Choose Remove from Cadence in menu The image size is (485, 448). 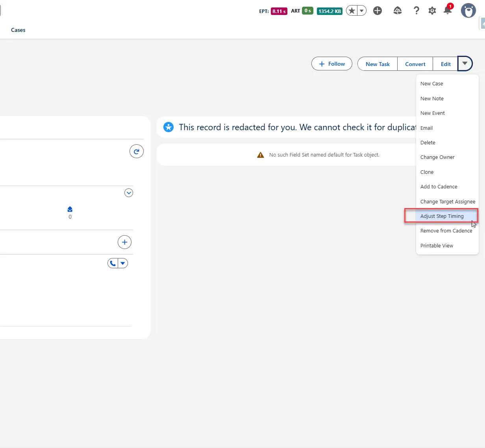[x=446, y=231]
